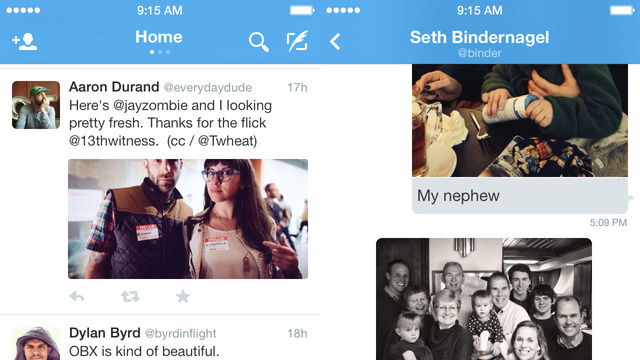Compose a new tweet with quill icon
The image size is (640, 360).
point(297,41)
